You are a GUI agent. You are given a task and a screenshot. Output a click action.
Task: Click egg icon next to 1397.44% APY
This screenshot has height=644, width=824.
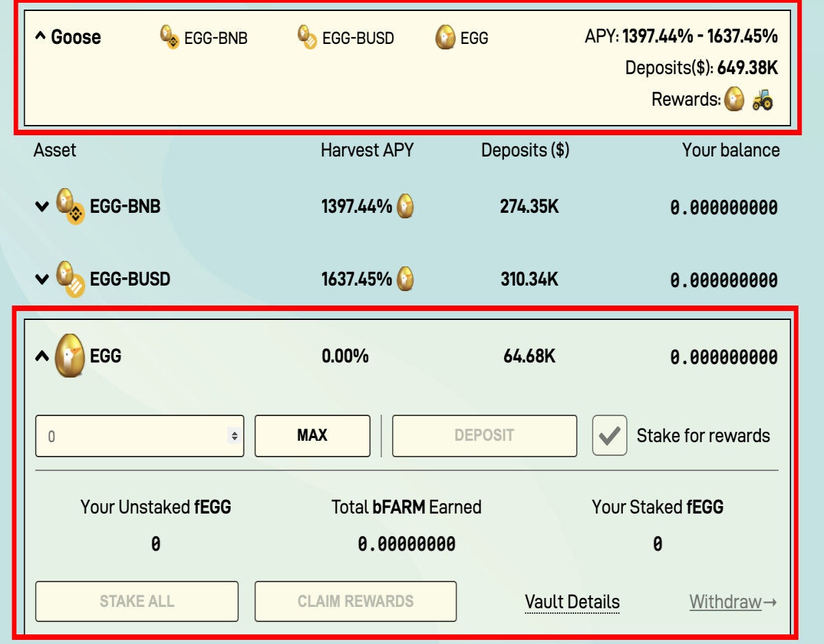click(x=406, y=206)
